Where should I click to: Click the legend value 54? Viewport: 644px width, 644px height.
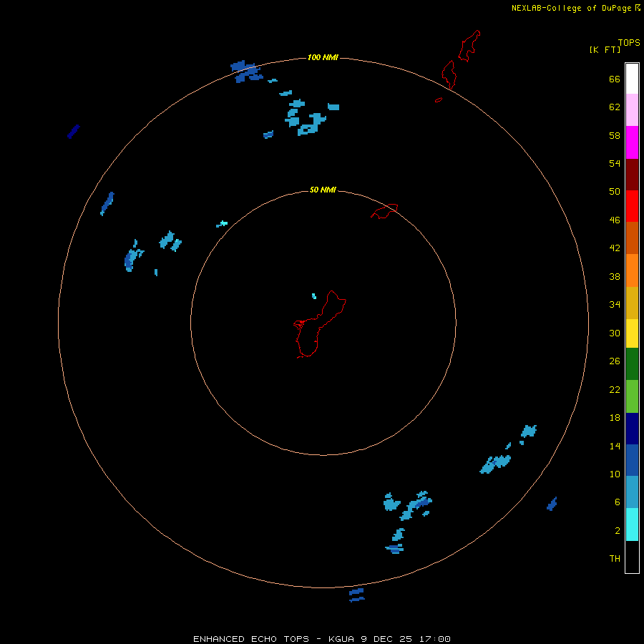pos(615,163)
